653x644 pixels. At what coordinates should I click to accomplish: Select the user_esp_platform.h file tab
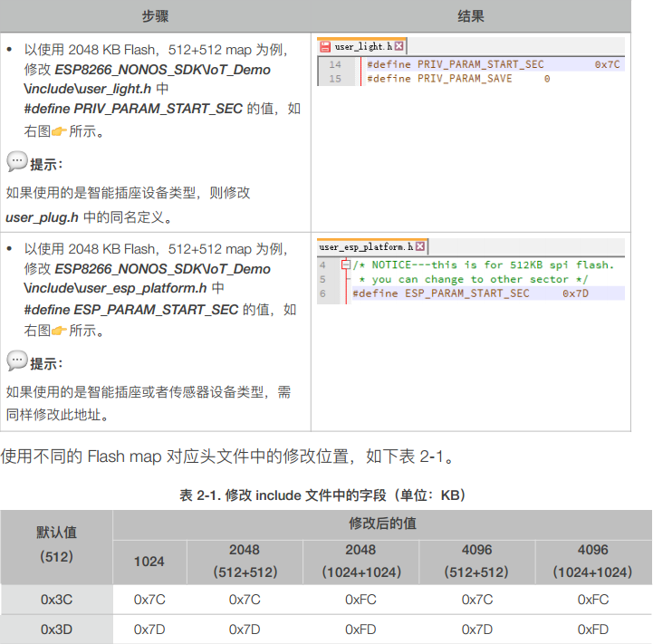[x=372, y=246]
